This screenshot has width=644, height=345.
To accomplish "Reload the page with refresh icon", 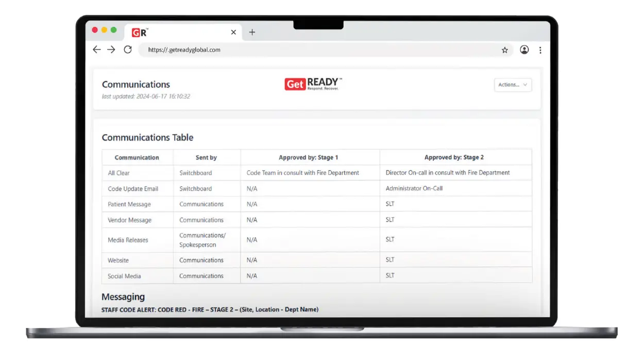I will coord(128,50).
